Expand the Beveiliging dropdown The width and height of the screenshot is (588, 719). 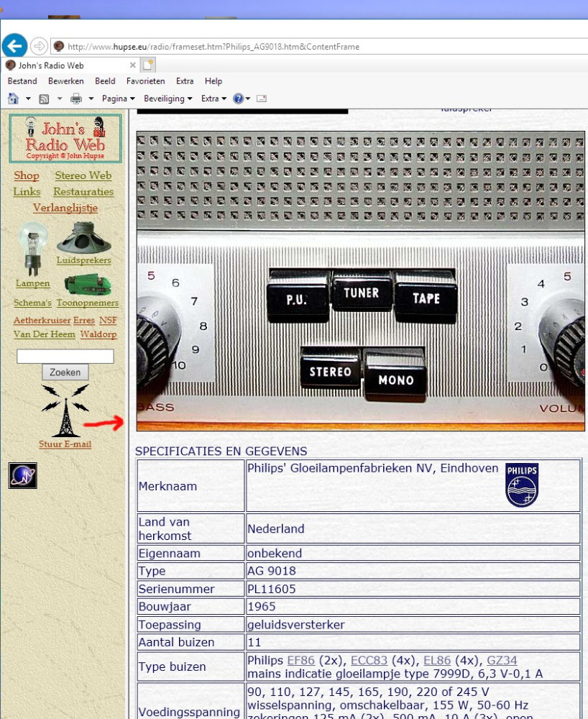click(x=168, y=99)
